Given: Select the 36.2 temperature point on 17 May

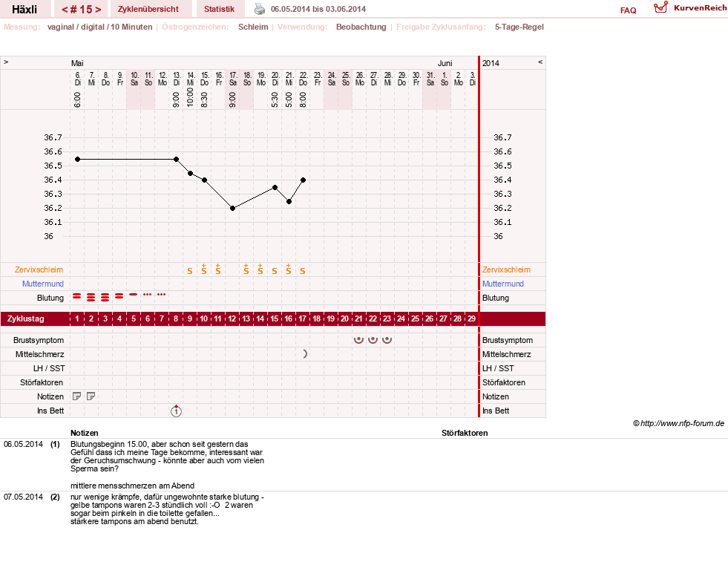Looking at the screenshot, I should pos(232,209).
